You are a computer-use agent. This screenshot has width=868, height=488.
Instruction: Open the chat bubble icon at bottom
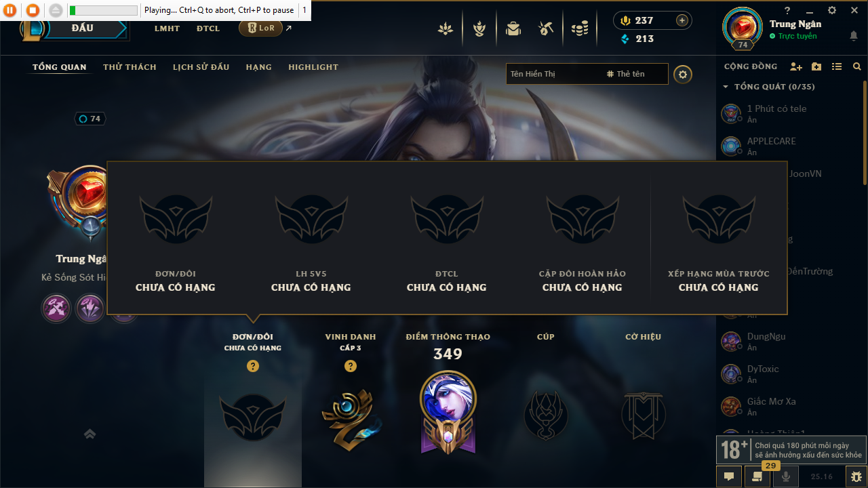pyautogui.click(x=729, y=476)
